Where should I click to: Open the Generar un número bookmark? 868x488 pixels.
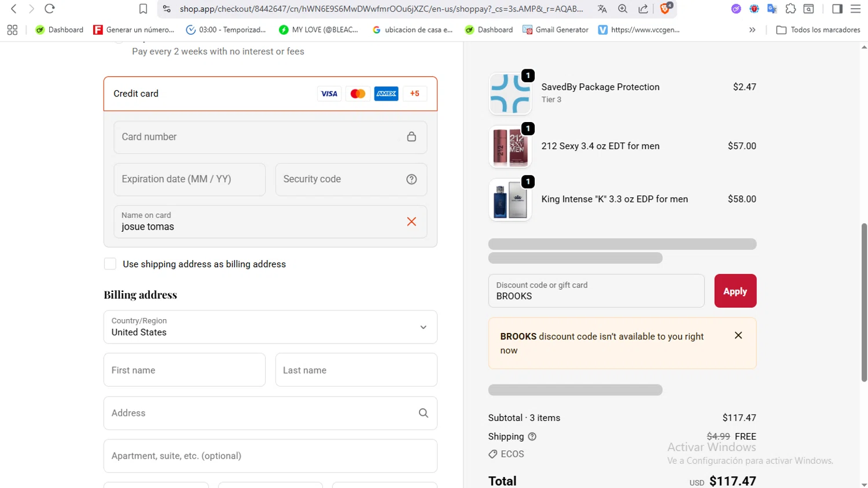134,29
